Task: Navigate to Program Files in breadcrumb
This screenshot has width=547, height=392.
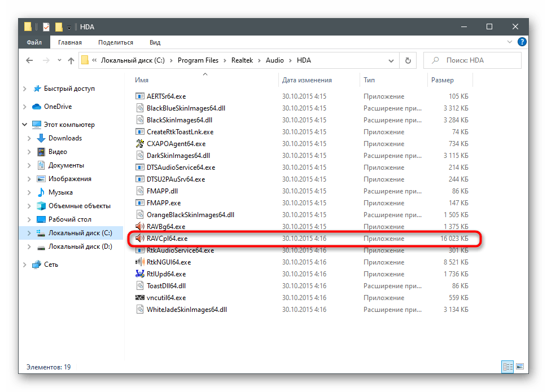Action: 198,60
